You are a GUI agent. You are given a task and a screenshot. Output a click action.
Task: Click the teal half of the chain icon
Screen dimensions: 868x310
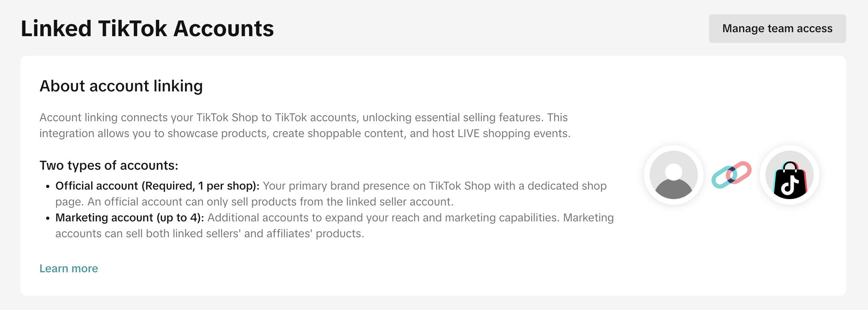tap(720, 179)
